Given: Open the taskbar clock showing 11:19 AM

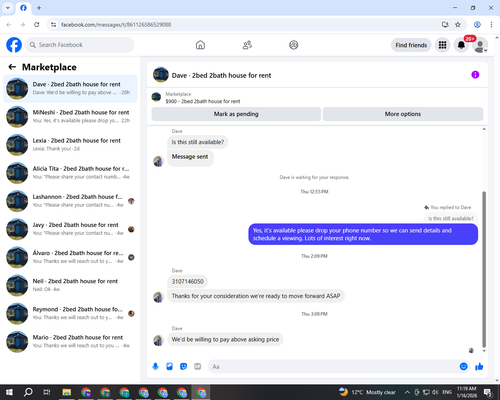Looking at the screenshot, I should click(x=466, y=392).
